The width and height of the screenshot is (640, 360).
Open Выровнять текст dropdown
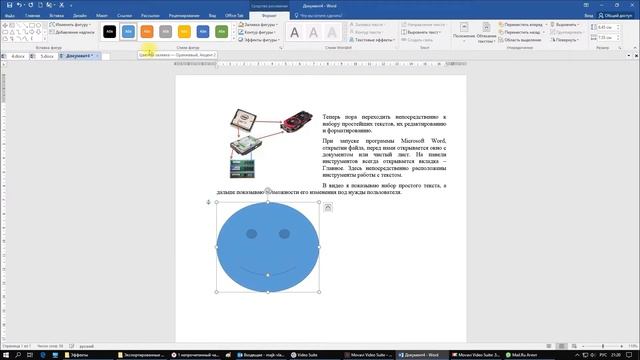pos(422,32)
